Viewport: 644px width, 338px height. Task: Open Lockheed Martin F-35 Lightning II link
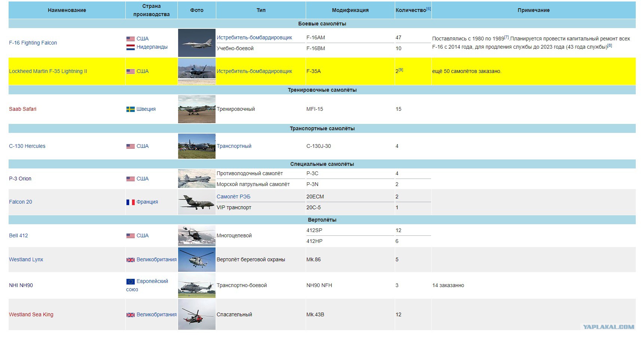tap(48, 71)
